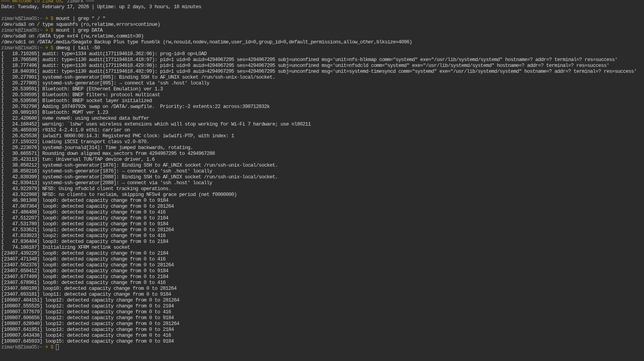Click the 'mount | grep DATA' command
644x361 pixels.
click(x=79, y=30)
